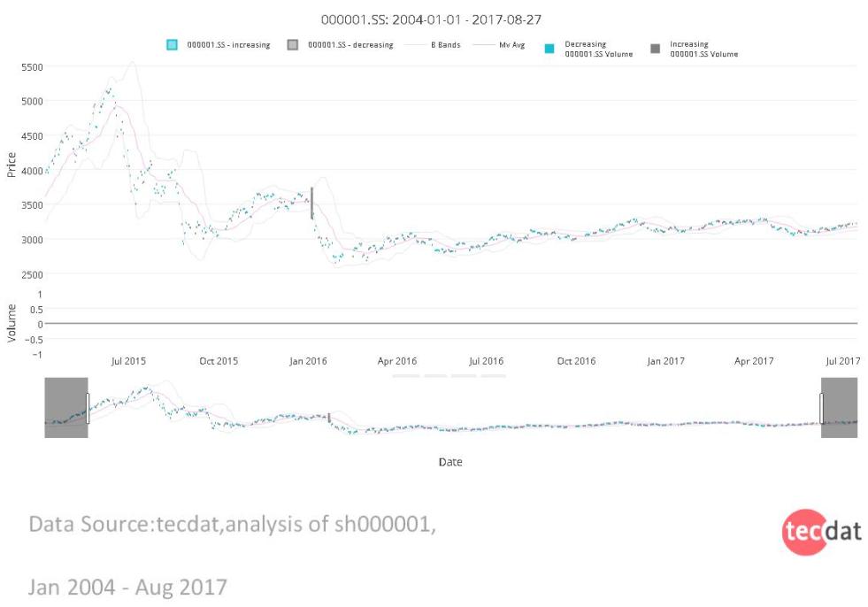This screenshot has height=607, width=868.
Task: Click the grey "000001.SS - decreasing" legend swatch
Action: tap(293, 45)
